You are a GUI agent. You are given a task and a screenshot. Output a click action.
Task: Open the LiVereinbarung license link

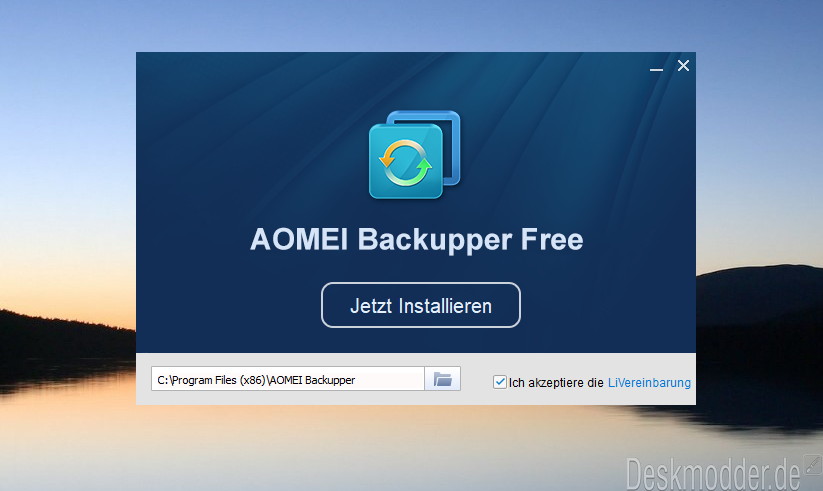tap(649, 383)
